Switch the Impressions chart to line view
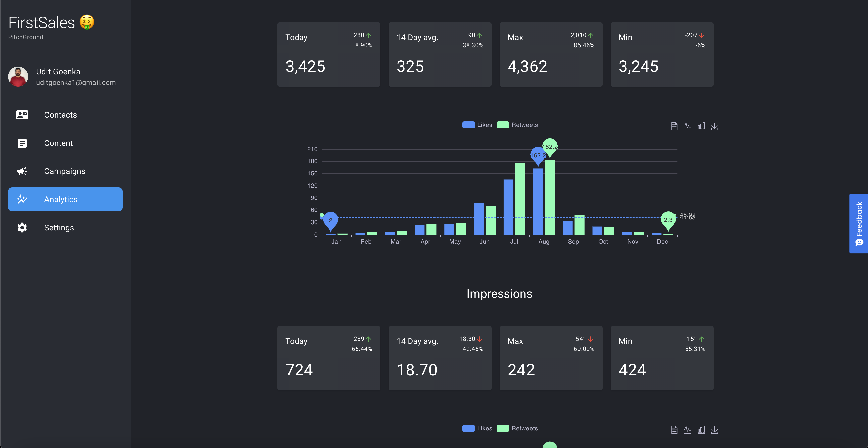This screenshot has height=448, width=868. (688, 430)
